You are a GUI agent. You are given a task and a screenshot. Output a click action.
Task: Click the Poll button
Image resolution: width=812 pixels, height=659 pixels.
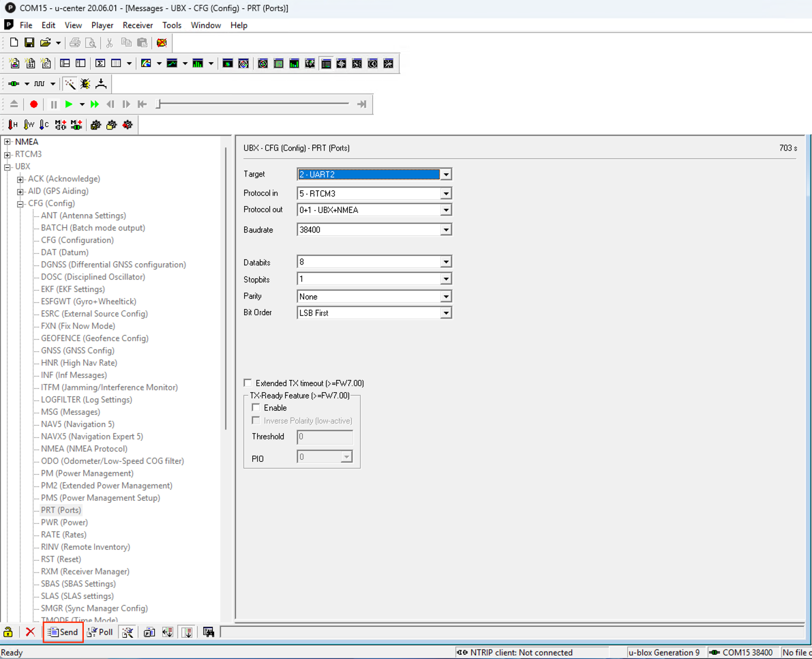point(100,632)
